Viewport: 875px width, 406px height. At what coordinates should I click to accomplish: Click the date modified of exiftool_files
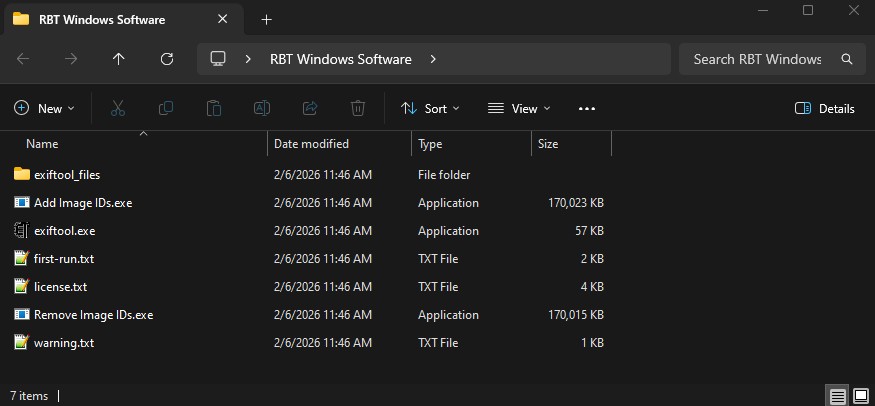pos(323,175)
